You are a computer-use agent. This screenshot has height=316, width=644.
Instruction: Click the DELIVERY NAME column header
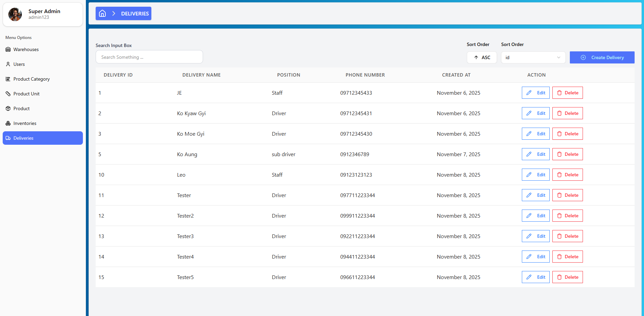click(x=201, y=75)
